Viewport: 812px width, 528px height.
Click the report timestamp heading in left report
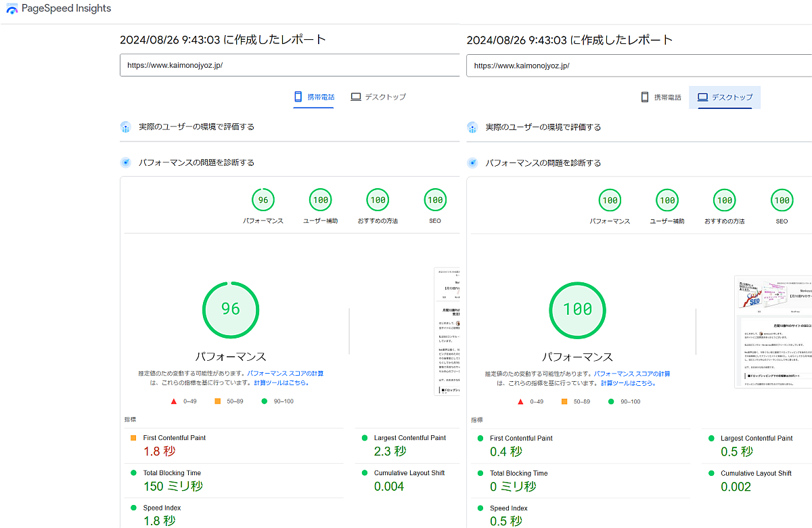pos(223,40)
